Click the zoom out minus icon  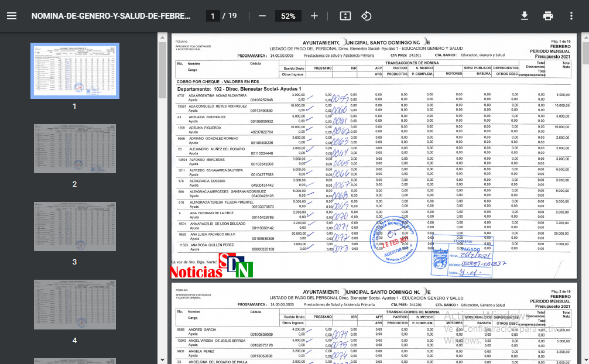[x=262, y=16]
